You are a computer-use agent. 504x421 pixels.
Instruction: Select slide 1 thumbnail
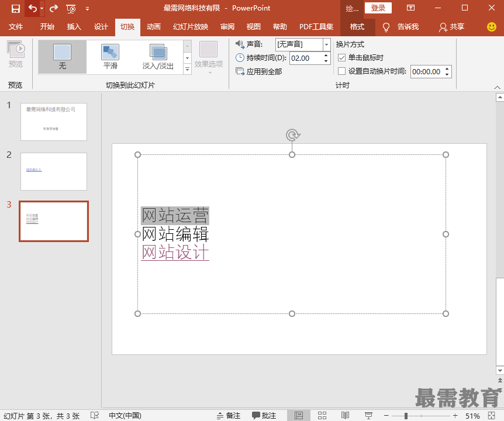pyautogui.click(x=54, y=122)
